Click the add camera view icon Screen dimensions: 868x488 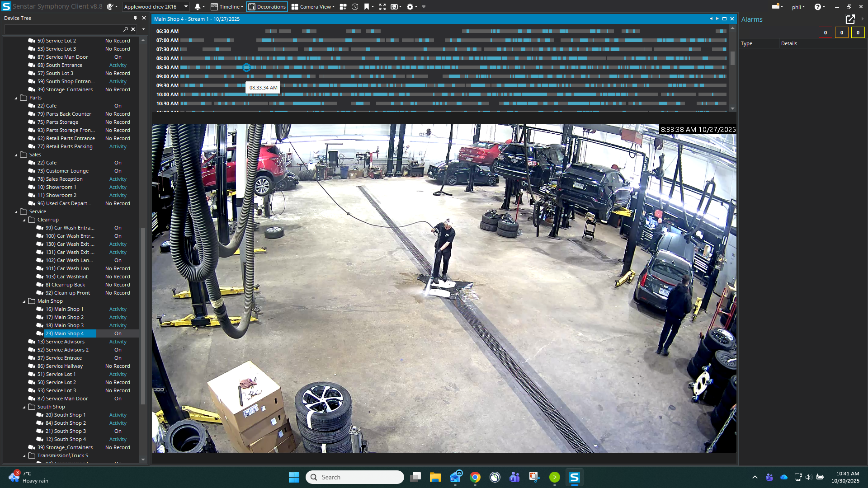(343, 7)
